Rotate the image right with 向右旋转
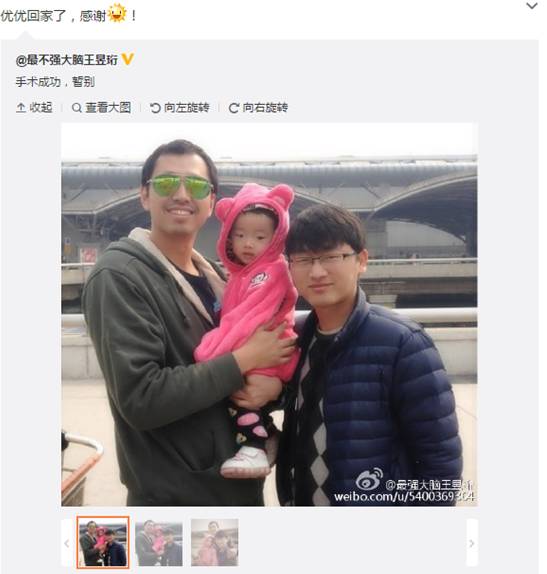547x574 pixels. coord(265,108)
